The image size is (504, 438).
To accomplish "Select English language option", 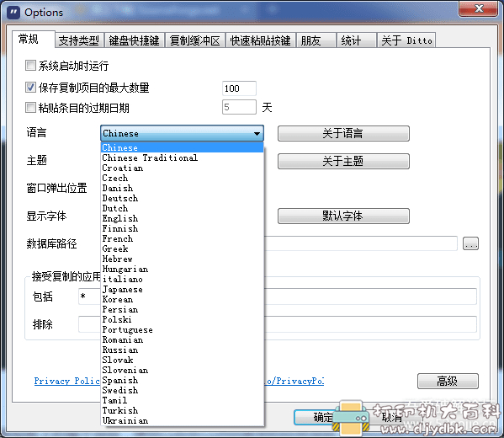I will 183,218.
